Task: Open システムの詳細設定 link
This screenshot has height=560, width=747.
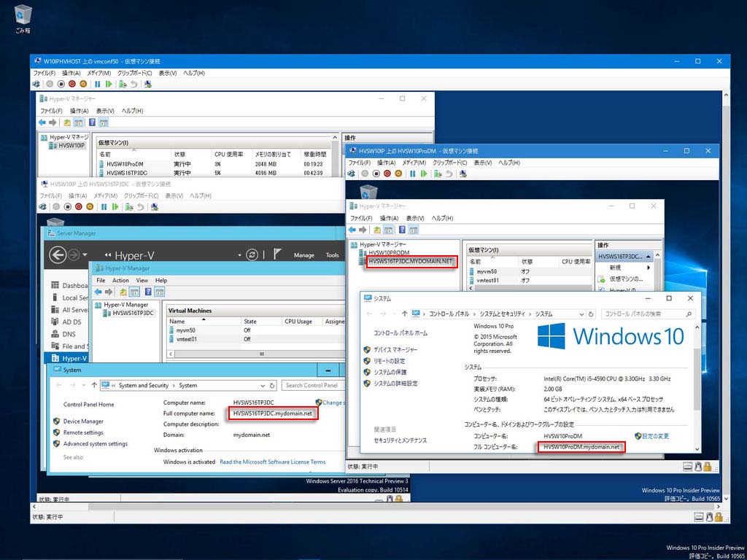Action: point(395,384)
